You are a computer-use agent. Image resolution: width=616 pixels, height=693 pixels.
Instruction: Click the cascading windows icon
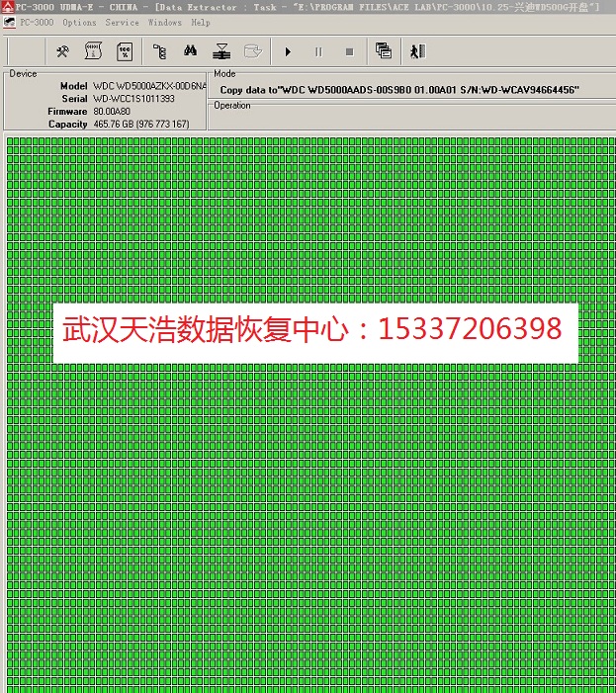(384, 51)
